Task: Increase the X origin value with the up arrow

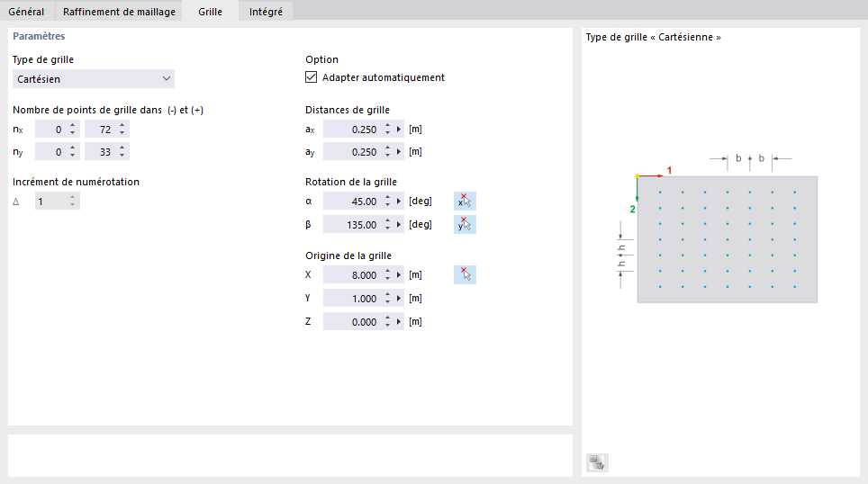Action: pyautogui.click(x=386, y=272)
